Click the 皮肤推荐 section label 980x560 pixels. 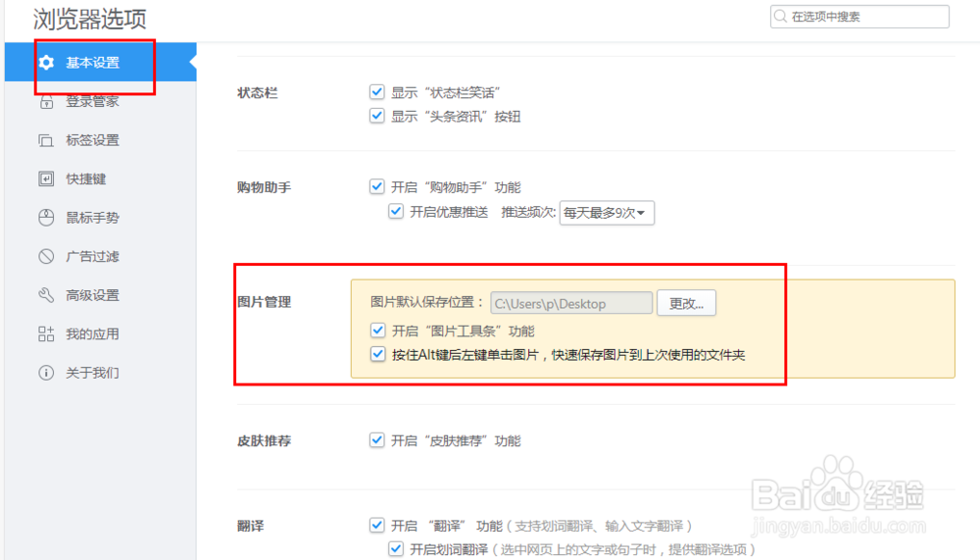265,441
